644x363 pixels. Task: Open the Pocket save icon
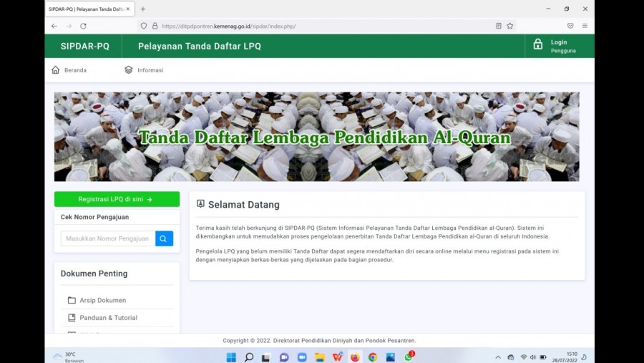[x=570, y=26]
